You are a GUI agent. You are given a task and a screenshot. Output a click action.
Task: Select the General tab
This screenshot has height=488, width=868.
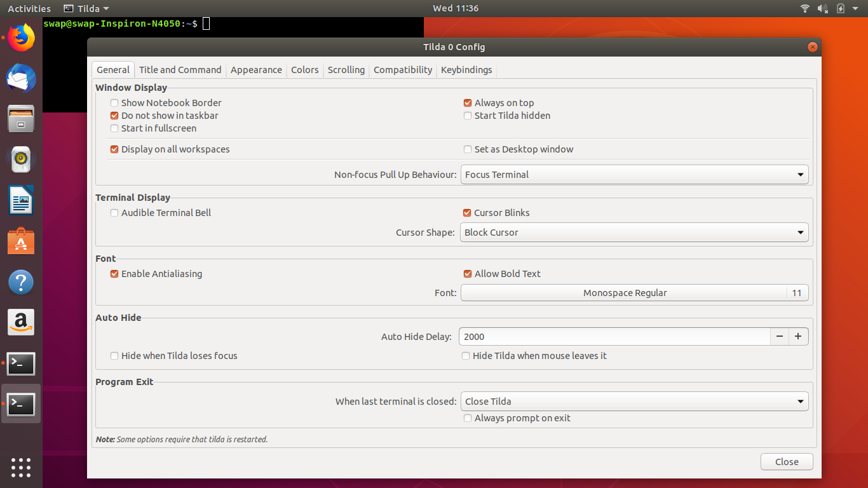[x=113, y=70]
